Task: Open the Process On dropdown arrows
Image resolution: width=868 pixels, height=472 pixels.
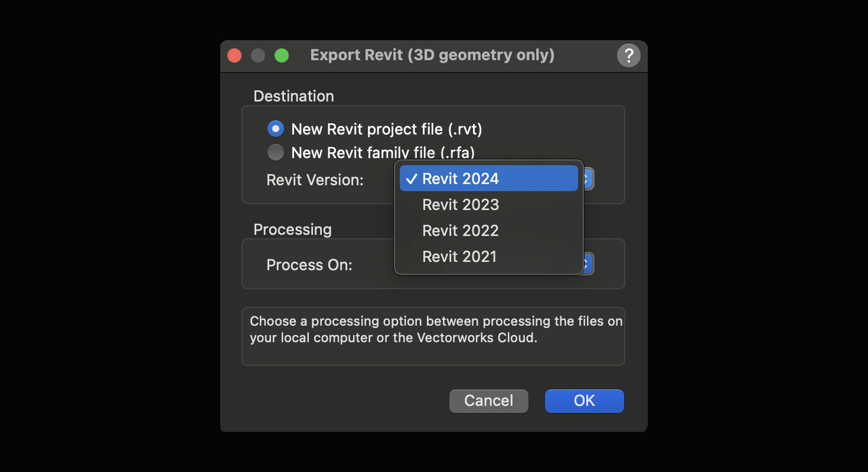Action: (x=588, y=264)
